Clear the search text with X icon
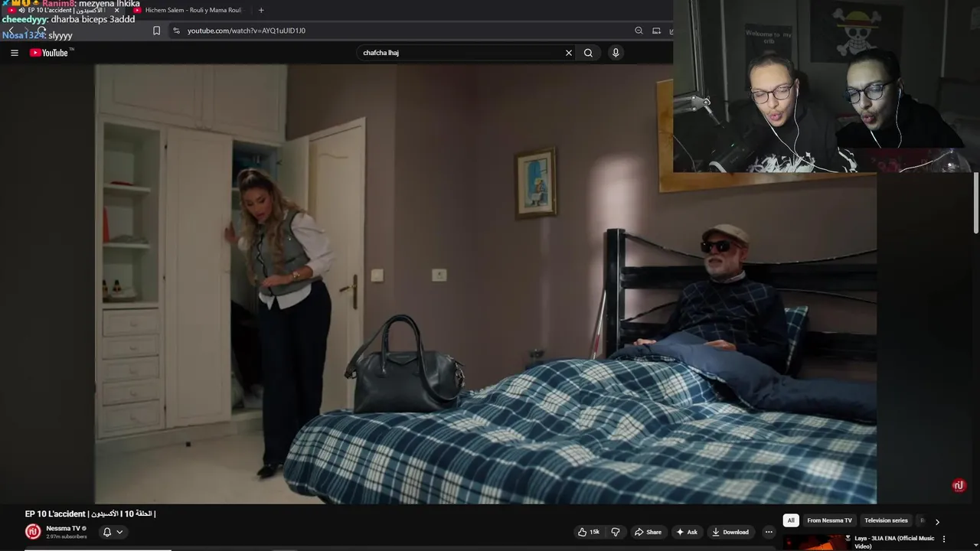980x551 pixels. tap(568, 53)
